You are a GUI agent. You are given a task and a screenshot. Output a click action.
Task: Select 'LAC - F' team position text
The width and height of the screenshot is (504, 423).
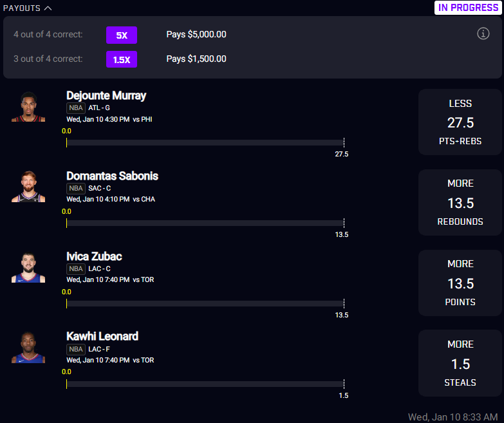point(99,349)
